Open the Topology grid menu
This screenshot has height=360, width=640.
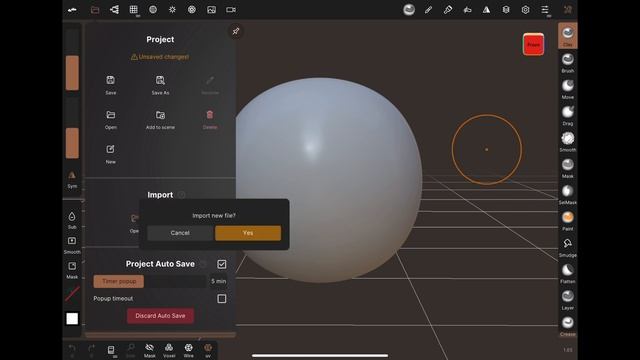click(x=133, y=9)
